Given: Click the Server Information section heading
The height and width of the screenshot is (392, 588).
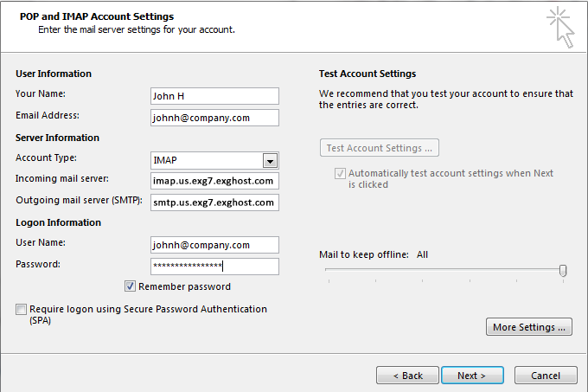Looking at the screenshot, I should tap(57, 138).
